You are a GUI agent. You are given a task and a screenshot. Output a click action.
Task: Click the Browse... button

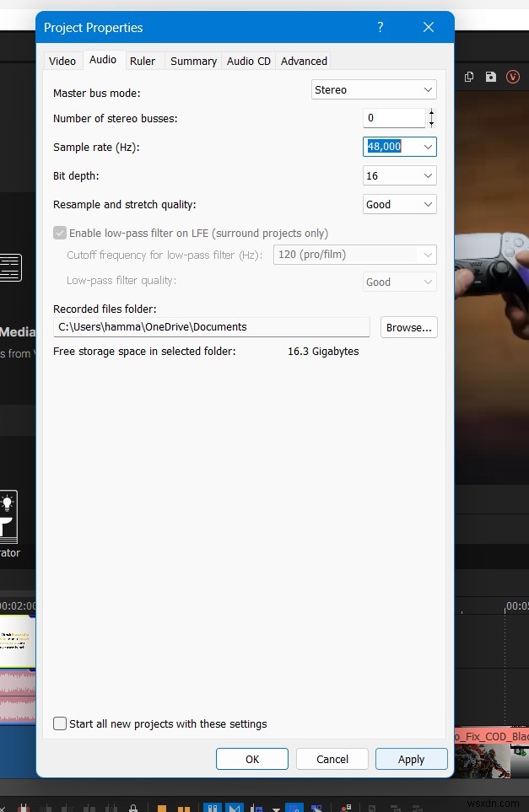(409, 327)
